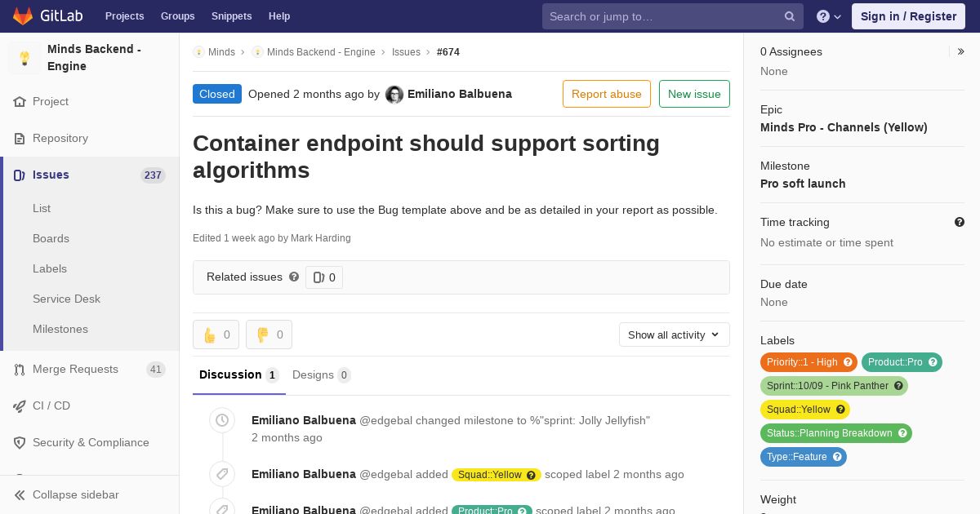Switch to the Designs tab
The width and height of the screenshot is (980, 514).
click(322, 375)
